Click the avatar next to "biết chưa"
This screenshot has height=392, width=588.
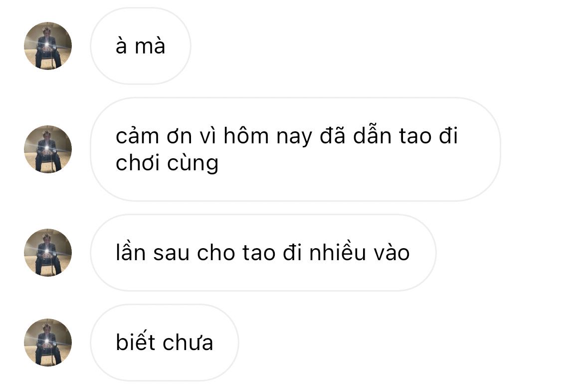coord(47,343)
